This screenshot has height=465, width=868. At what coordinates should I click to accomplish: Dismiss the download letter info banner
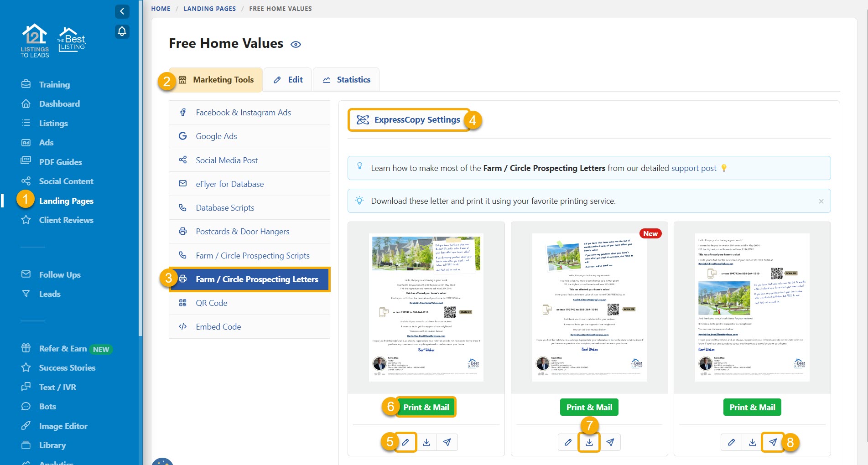(821, 201)
